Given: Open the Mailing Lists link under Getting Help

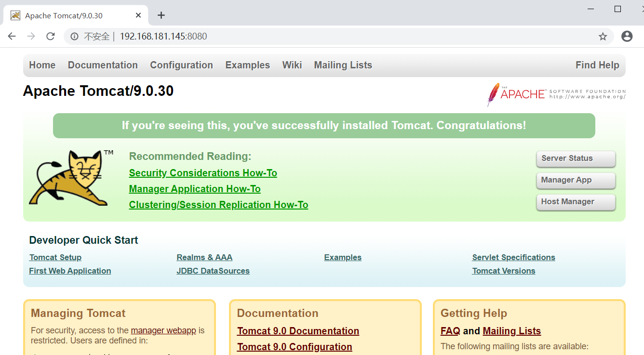Looking at the screenshot, I should (512, 331).
